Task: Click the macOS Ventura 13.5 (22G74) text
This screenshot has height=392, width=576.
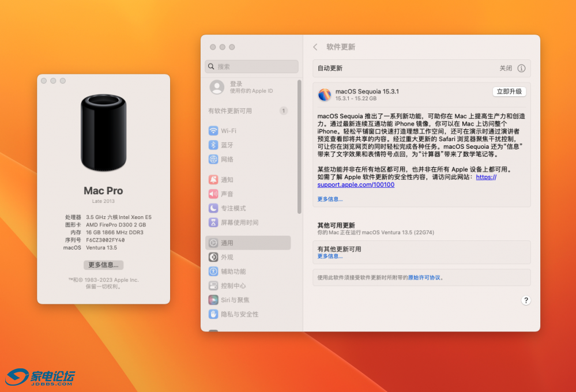Action: 398,232
